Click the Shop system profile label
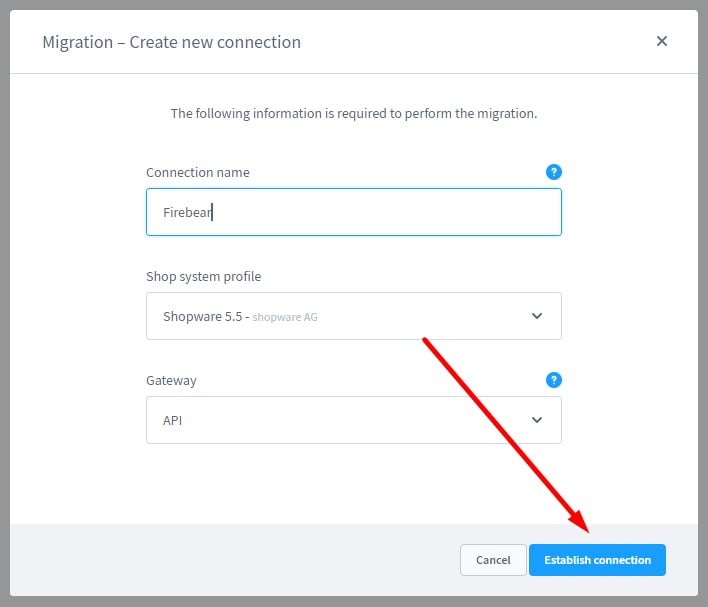This screenshot has height=607, width=708. (204, 276)
